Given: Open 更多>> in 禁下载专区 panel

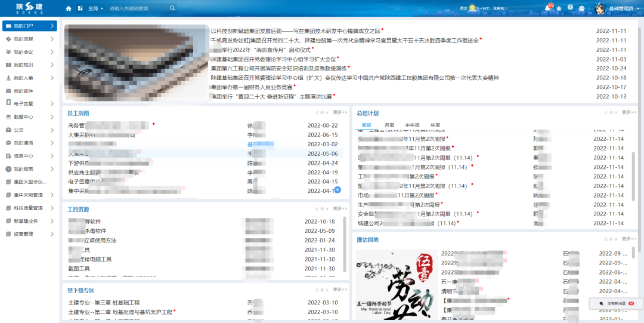Looking at the screenshot, I should [x=340, y=289].
